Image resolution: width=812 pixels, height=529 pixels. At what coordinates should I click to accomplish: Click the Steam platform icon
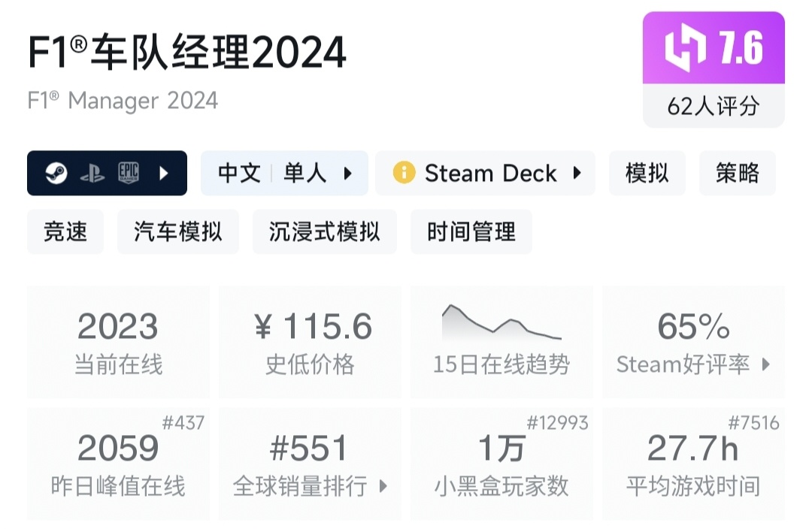(56, 174)
